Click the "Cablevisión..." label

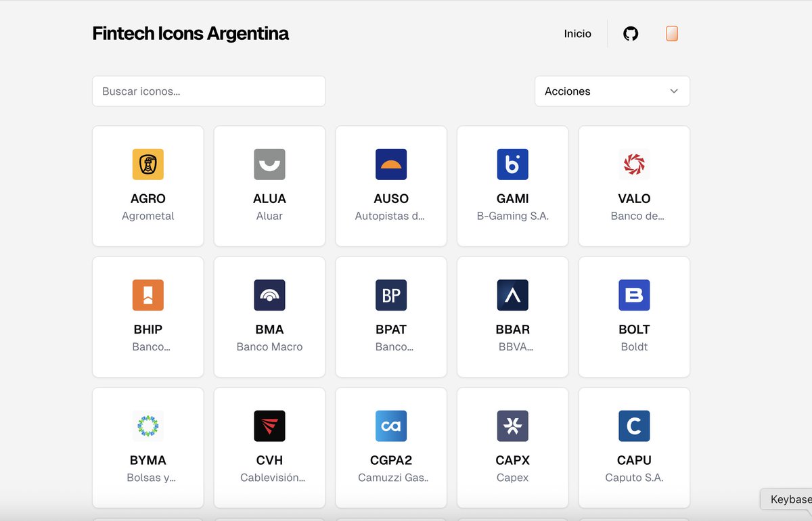[273, 478]
